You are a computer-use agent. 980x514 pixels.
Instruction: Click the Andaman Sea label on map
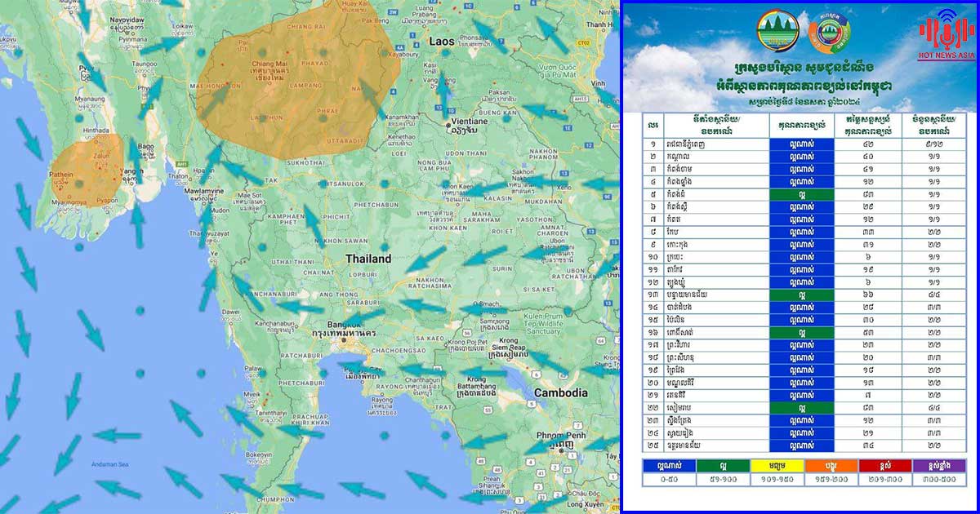pos(109,463)
